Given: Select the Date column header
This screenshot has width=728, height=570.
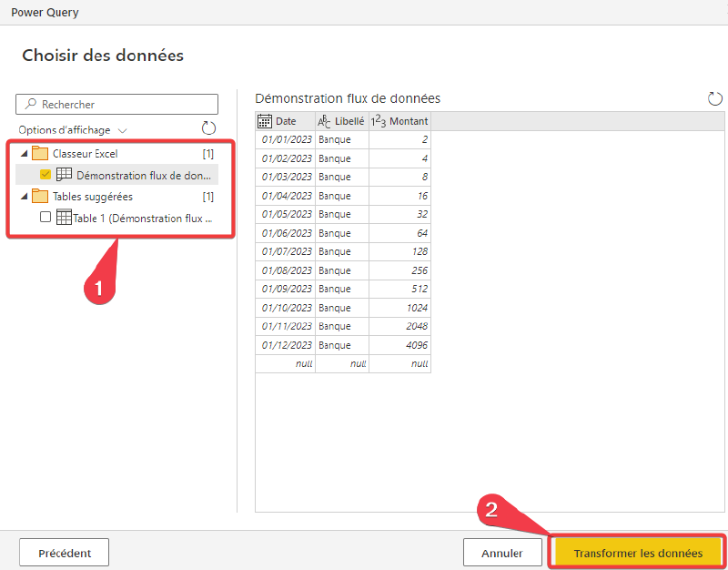Looking at the screenshot, I should pos(285,121).
